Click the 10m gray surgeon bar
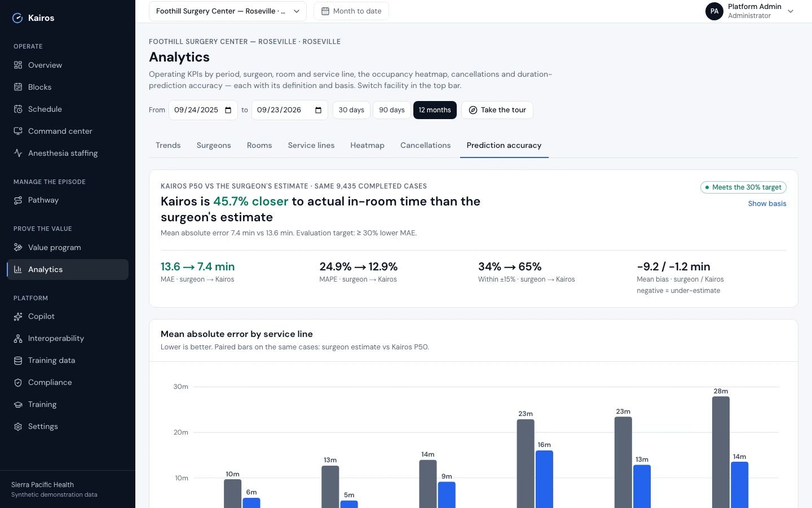Image resolution: width=812 pixels, height=508 pixels. [x=232, y=493]
